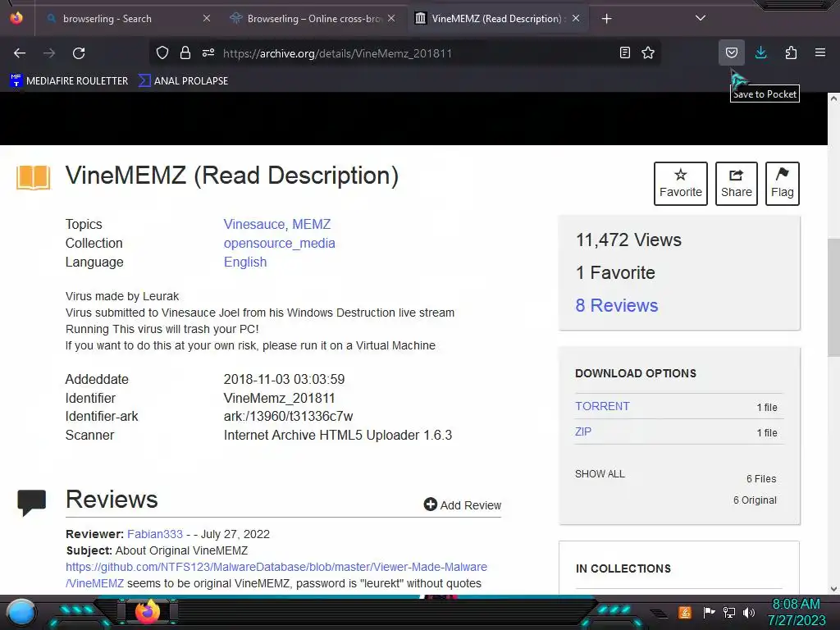Viewport: 840px width, 630px height.
Task: Select the VineMEMZ (Read Description) tab
Action: [x=496, y=19]
